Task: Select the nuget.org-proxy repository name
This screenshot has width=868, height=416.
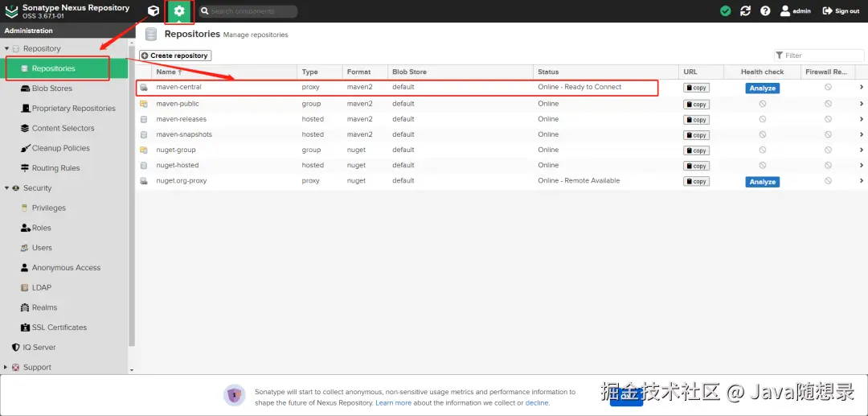Action: click(x=181, y=180)
